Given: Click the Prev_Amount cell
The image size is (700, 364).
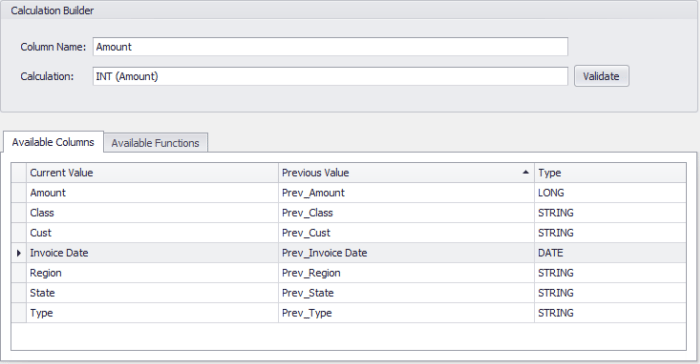Looking at the screenshot, I should pyautogui.click(x=406, y=193).
